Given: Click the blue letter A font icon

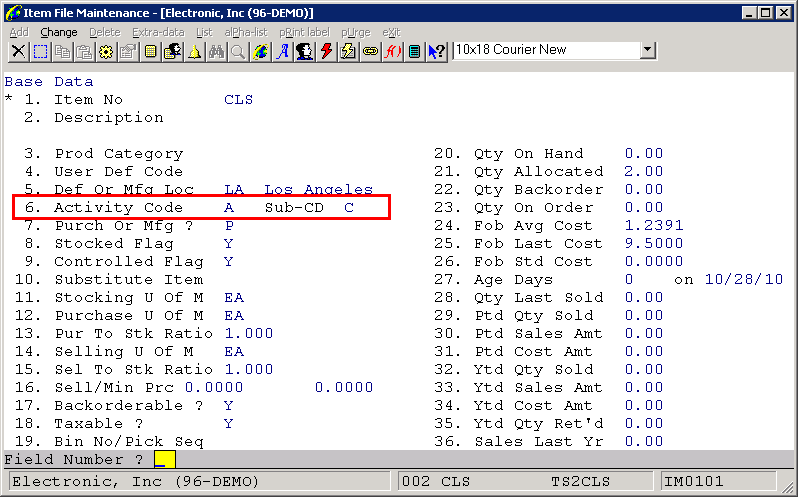Looking at the screenshot, I should pyautogui.click(x=283, y=51).
